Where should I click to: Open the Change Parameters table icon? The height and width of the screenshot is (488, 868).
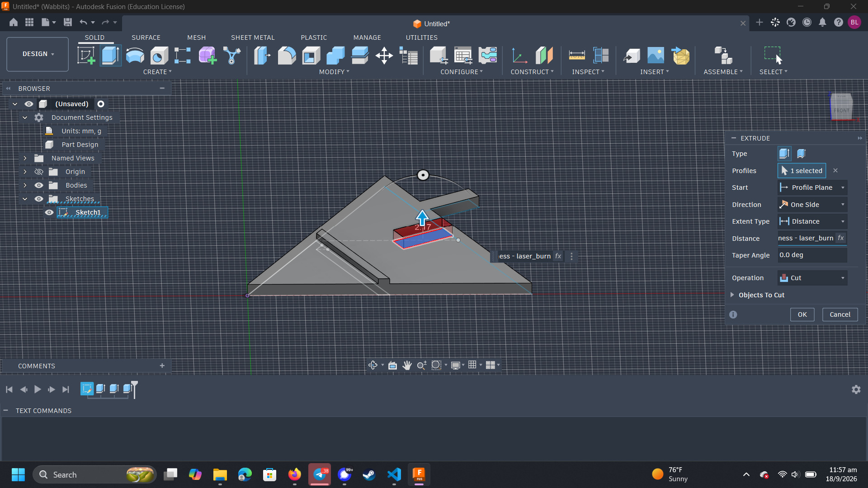[x=463, y=56]
